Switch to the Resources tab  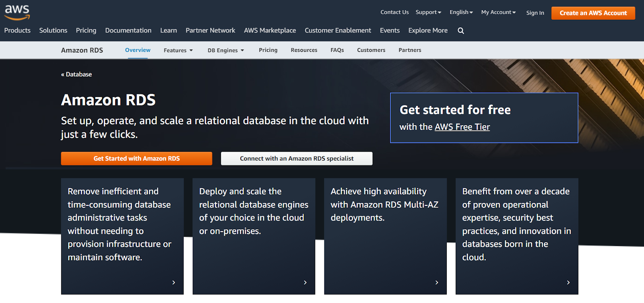click(304, 50)
